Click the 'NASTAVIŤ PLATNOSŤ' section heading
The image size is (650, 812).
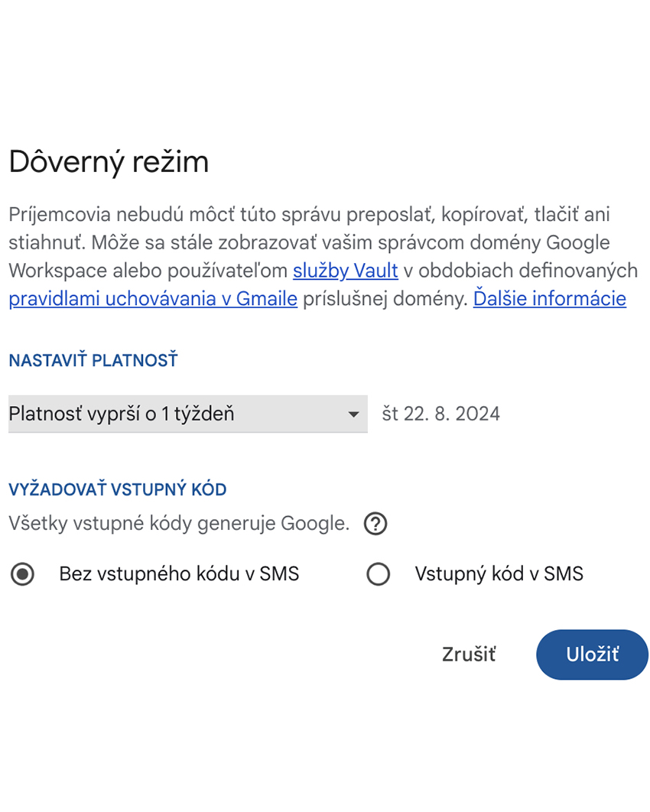93,360
